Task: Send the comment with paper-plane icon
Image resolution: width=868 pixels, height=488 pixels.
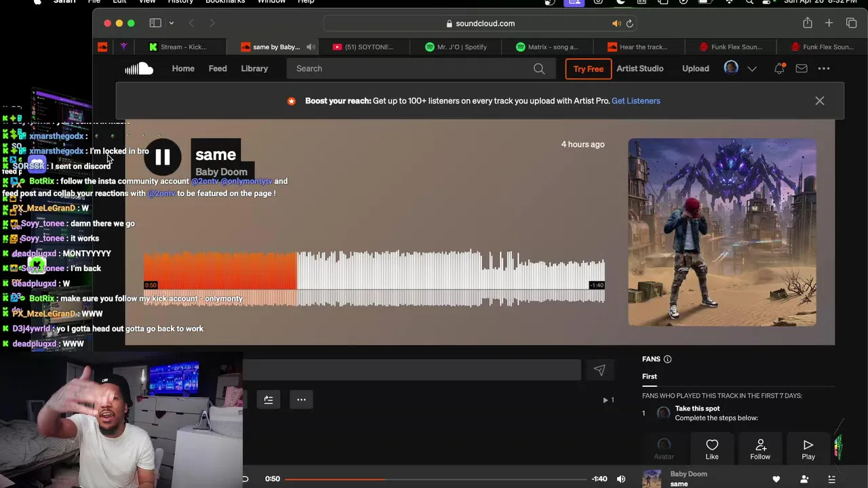Action: tap(599, 370)
